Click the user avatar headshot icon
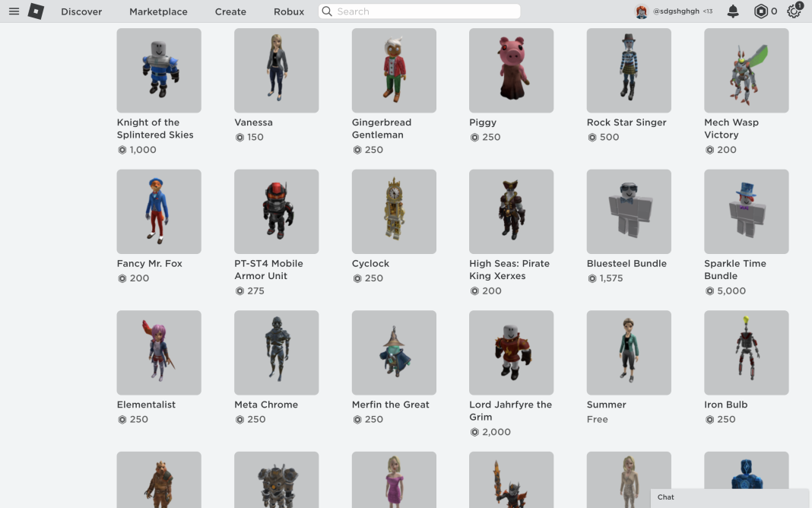812x508 pixels. click(x=641, y=11)
